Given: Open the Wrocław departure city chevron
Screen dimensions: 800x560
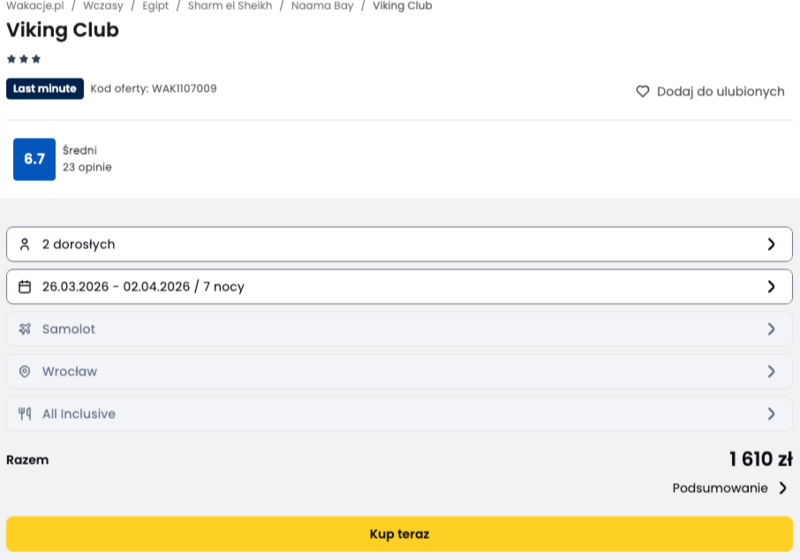Looking at the screenshot, I should pos(771,372).
